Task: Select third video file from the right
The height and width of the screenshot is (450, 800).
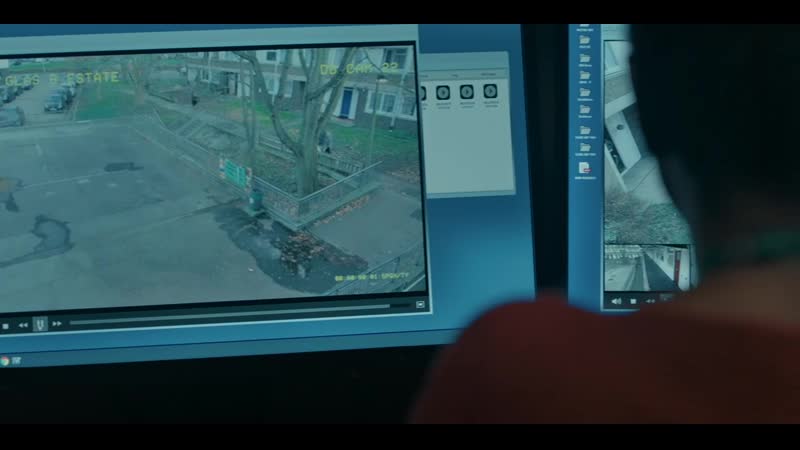Action: tap(443, 93)
